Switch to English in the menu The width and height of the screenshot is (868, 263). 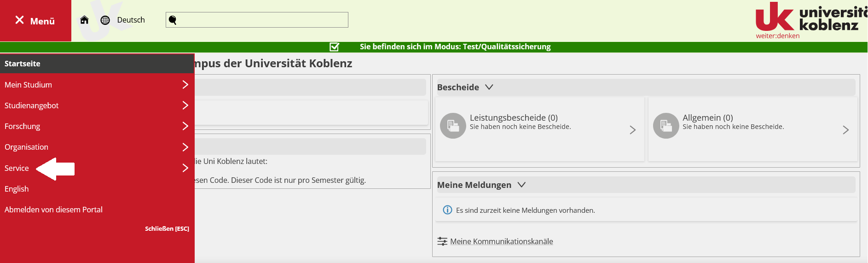[17, 189]
